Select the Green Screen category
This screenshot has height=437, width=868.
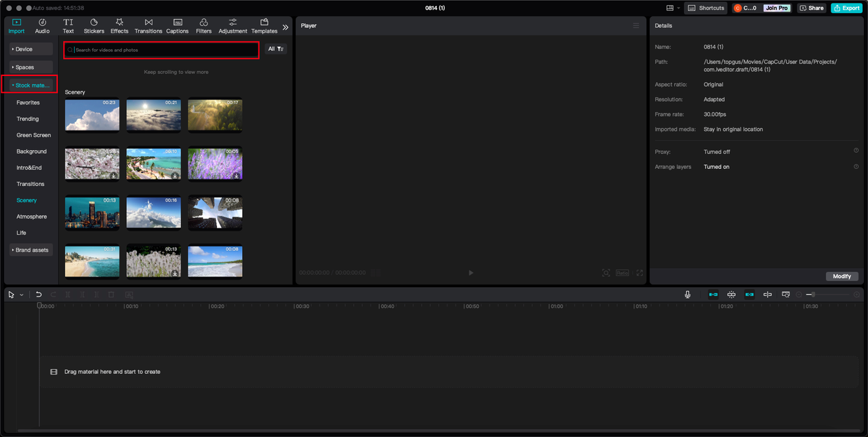click(x=34, y=135)
